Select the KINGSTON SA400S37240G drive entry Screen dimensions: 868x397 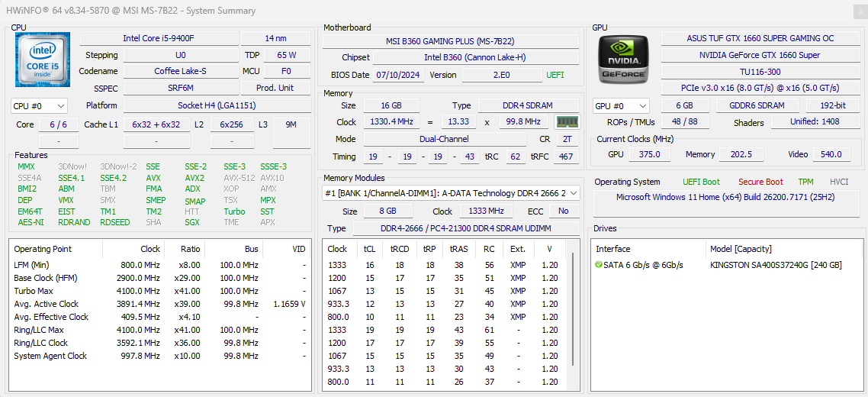[x=775, y=265]
